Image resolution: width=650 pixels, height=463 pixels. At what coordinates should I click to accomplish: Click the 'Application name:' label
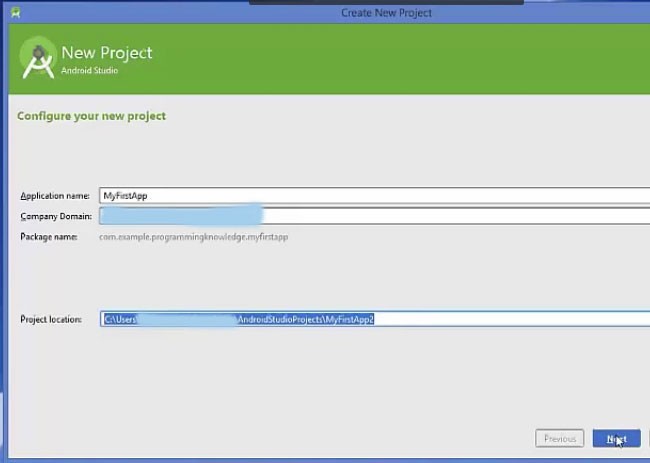(x=55, y=196)
